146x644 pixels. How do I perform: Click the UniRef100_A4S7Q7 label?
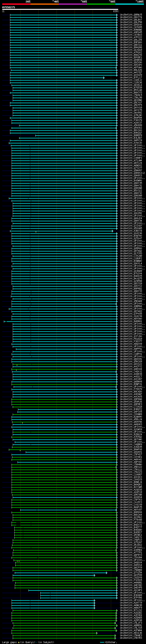click(131, 72)
